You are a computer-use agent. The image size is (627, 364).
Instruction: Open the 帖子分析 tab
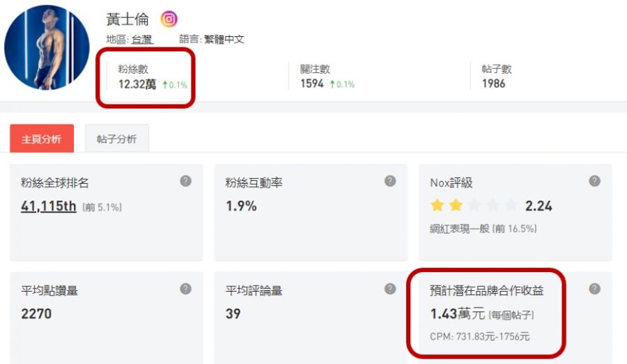click(117, 139)
